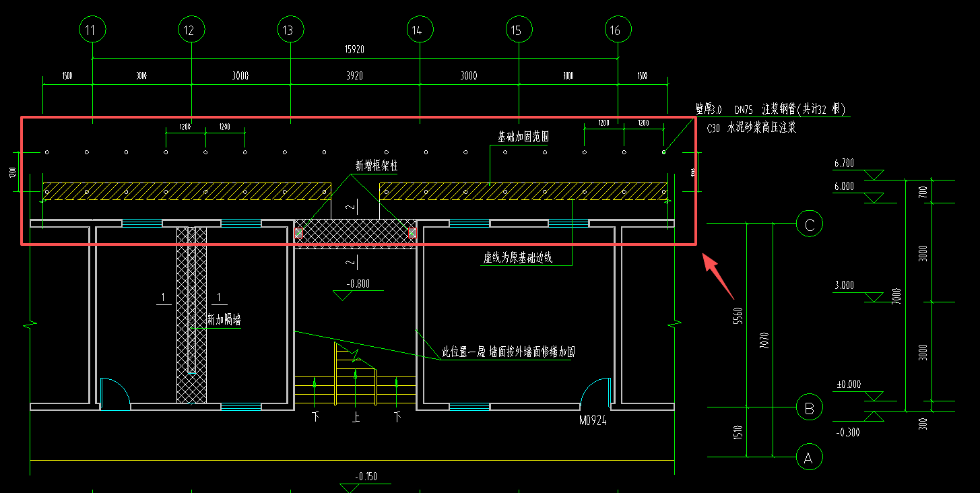Image resolution: width=980 pixels, height=493 pixels.
Task: Select axis bubble C on right
Action: (809, 224)
